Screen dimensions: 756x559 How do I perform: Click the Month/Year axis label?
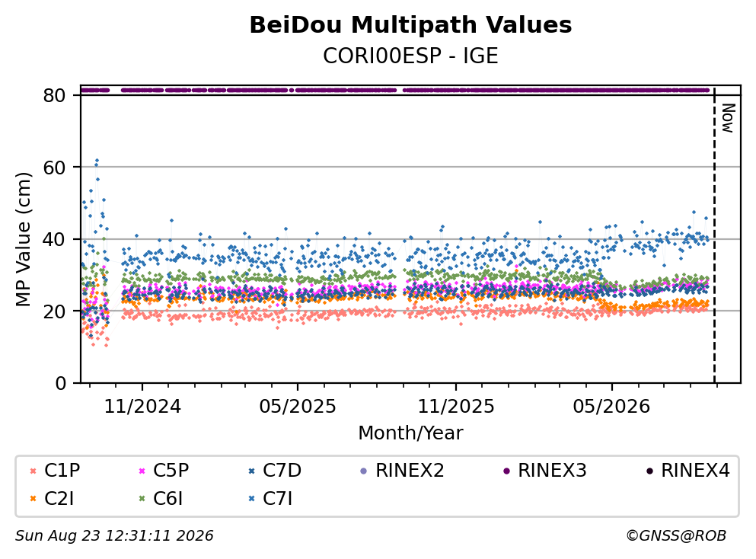click(x=410, y=433)
